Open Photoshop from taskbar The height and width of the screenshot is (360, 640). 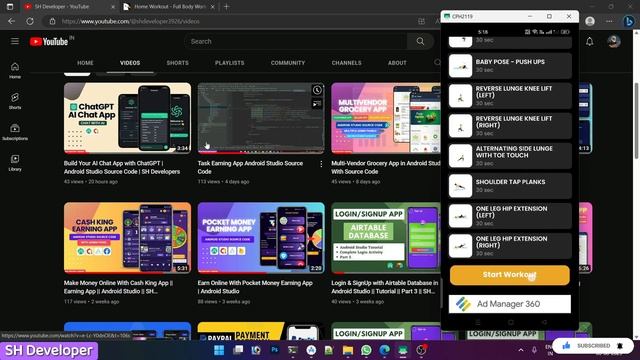275,350
